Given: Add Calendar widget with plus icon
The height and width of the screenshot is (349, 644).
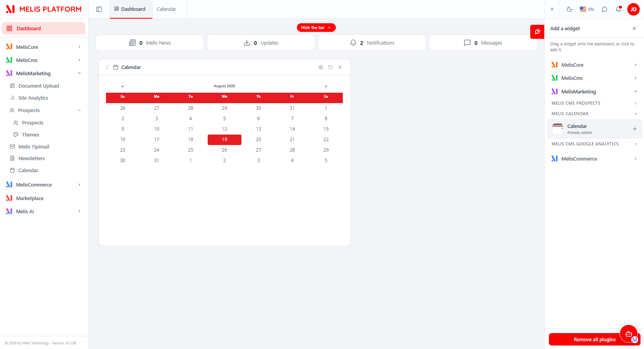Looking at the screenshot, I should pos(635,129).
